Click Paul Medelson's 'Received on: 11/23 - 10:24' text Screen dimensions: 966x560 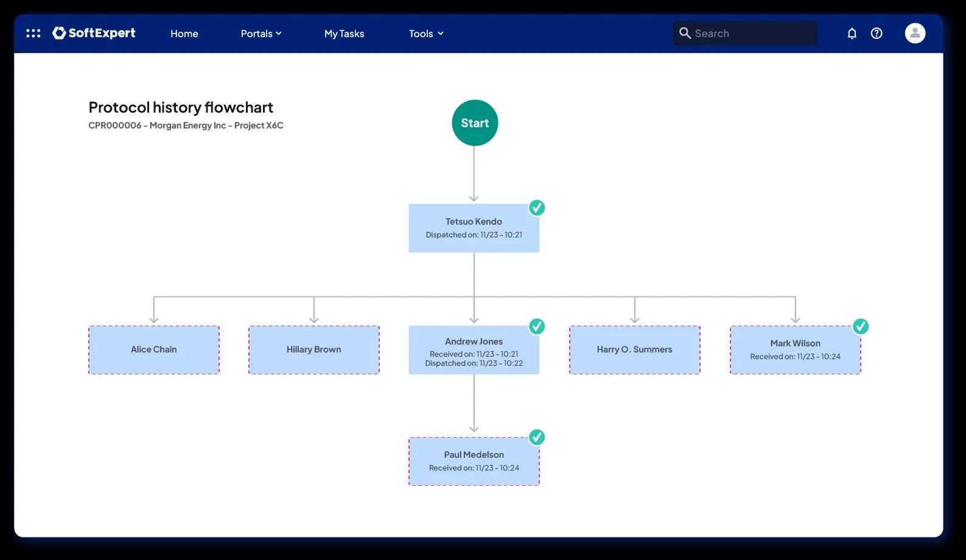coord(474,468)
